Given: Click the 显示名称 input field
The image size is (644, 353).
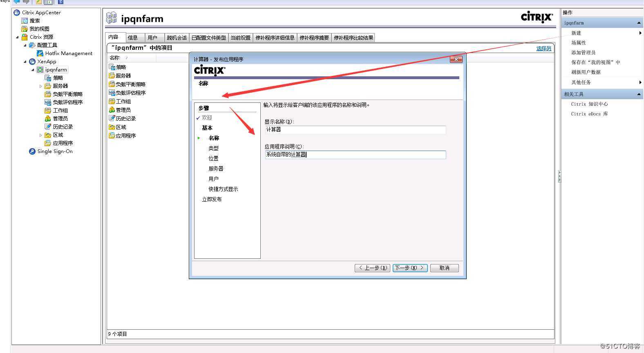Looking at the screenshot, I should [355, 130].
